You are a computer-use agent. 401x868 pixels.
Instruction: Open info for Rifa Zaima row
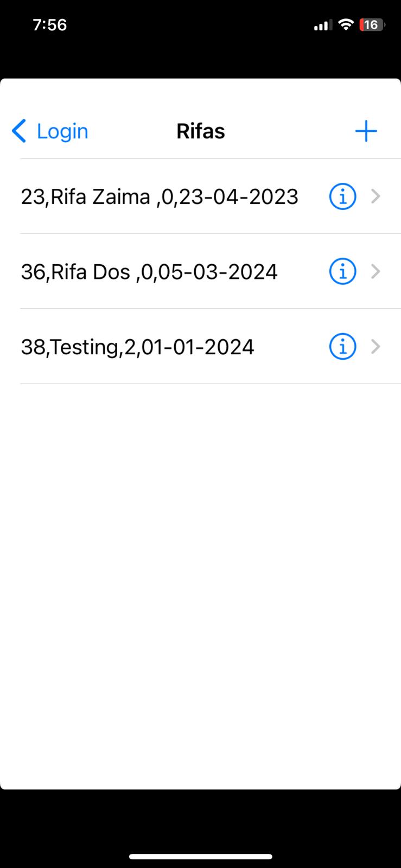click(343, 196)
